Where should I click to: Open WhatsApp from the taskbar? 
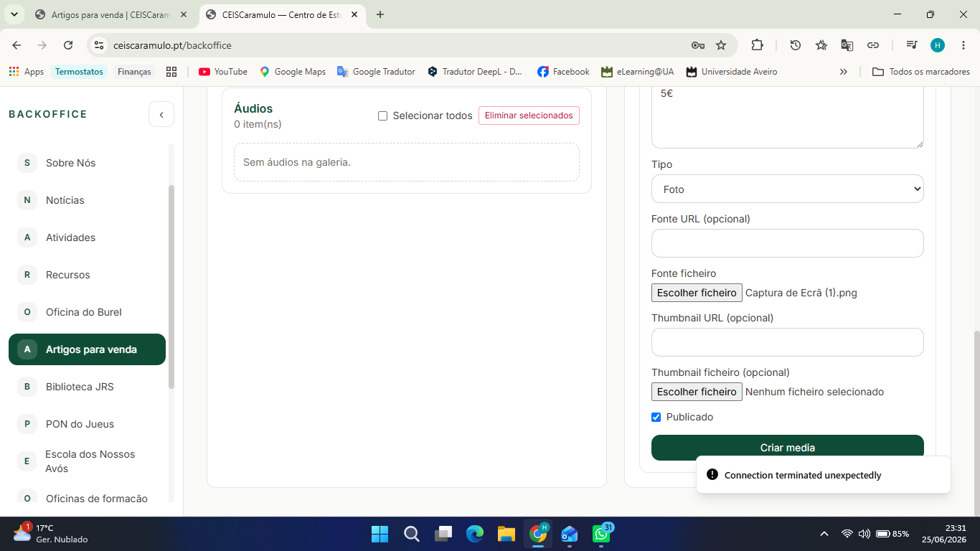pos(601,534)
